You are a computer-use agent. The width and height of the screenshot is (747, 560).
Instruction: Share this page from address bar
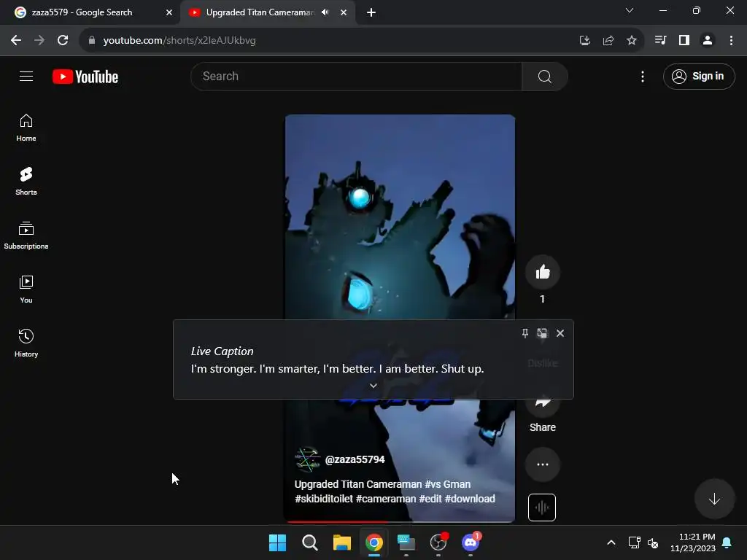[608, 41]
